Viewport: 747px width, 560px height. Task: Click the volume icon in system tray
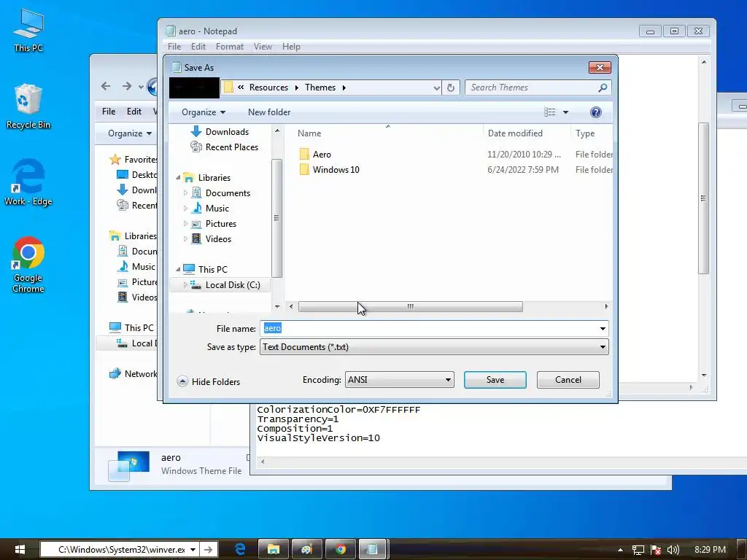(673, 550)
